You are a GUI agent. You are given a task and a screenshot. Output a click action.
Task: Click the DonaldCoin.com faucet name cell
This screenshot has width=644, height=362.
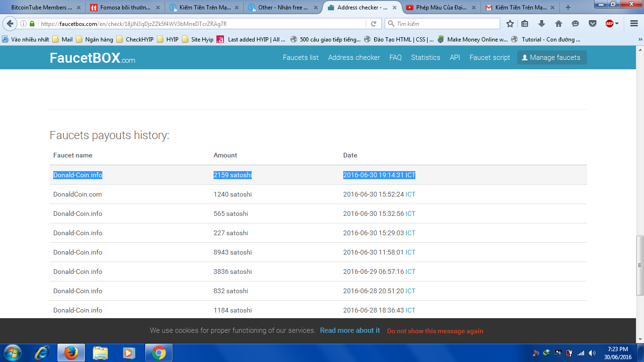coord(77,194)
